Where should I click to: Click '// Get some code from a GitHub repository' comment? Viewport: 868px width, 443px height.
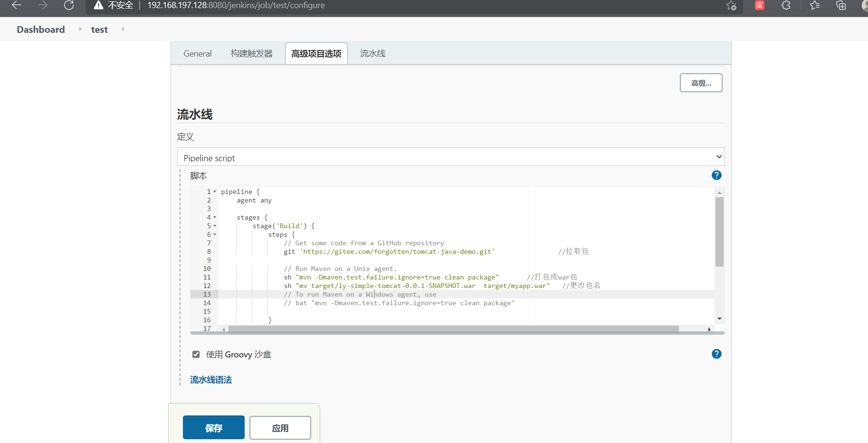tap(364, 243)
